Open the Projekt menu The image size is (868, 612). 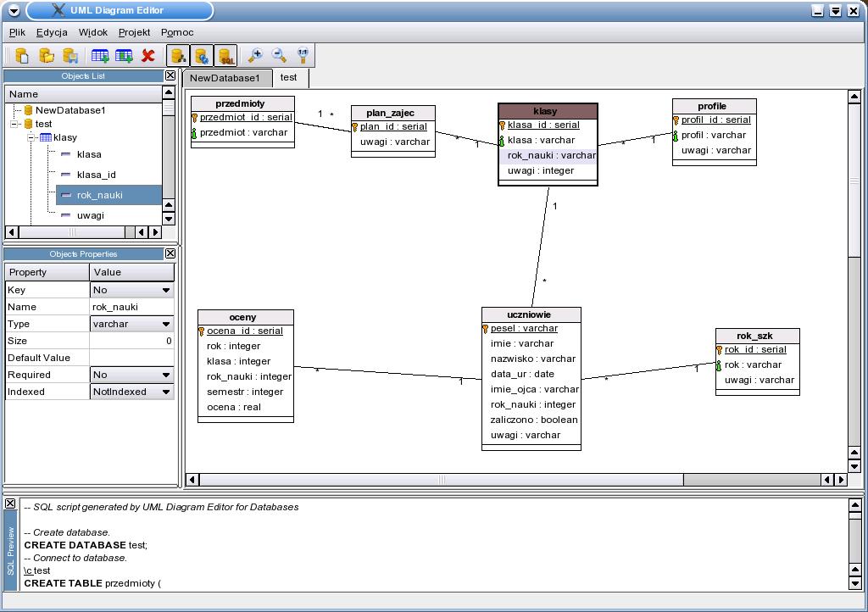[134, 32]
